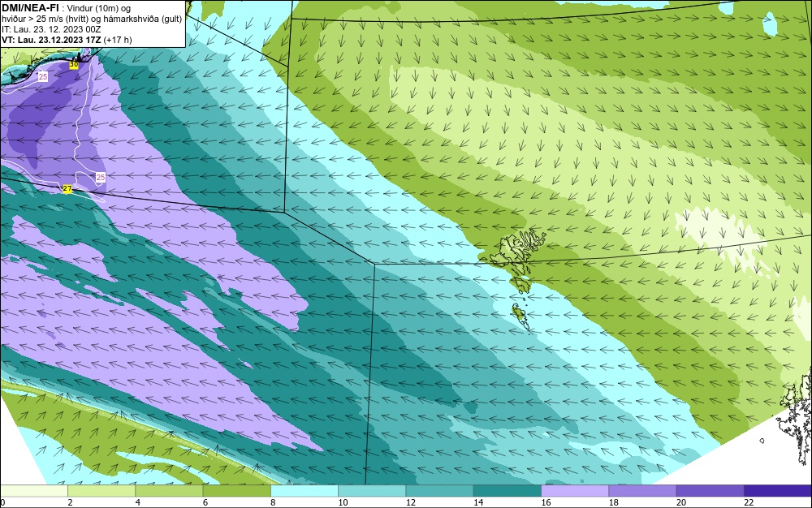Click the 'IT: Lau. 23. 12. 2023 00Z' line
Screen dimensions: 812x508
tap(51, 29)
